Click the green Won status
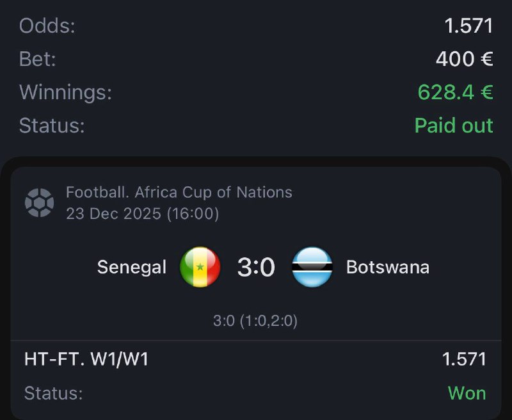 467,392
